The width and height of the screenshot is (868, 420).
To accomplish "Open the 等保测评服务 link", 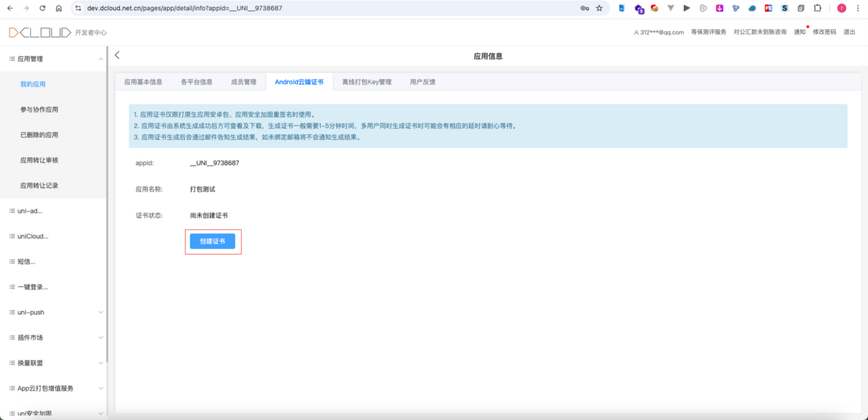I will click(708, 32).
